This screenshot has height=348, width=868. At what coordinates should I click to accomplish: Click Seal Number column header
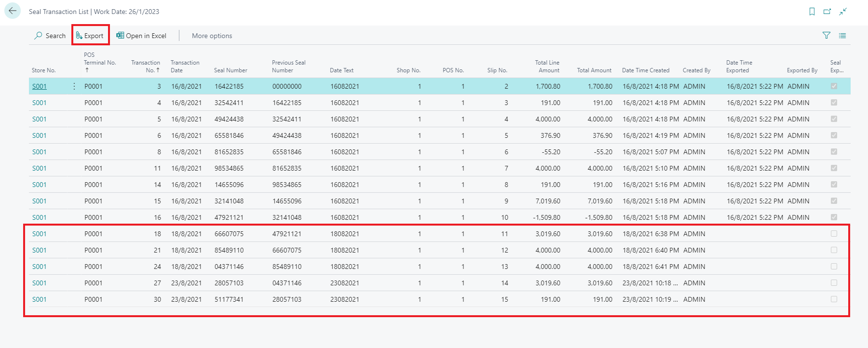click(231, 70)
